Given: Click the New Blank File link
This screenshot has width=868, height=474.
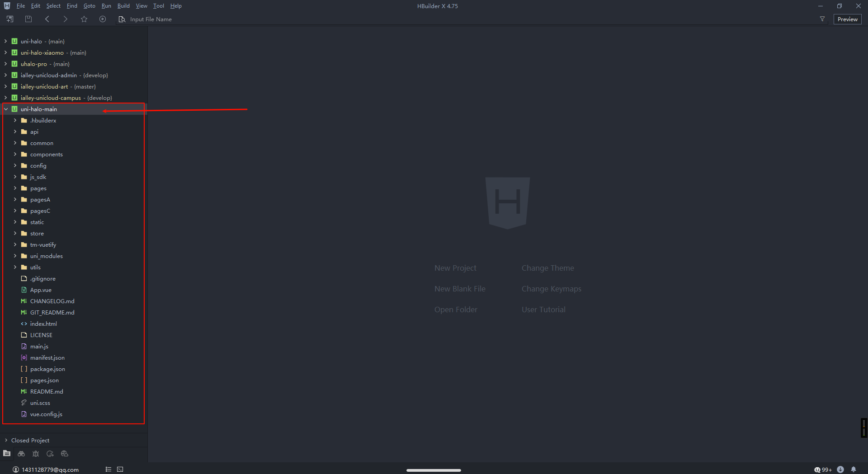Looking at the screenshot, I should 460,289.
